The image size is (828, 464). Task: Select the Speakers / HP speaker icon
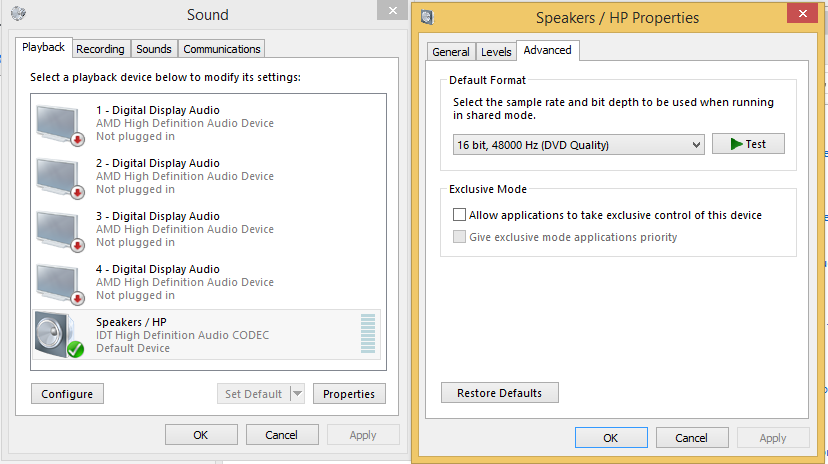point(58,335)
